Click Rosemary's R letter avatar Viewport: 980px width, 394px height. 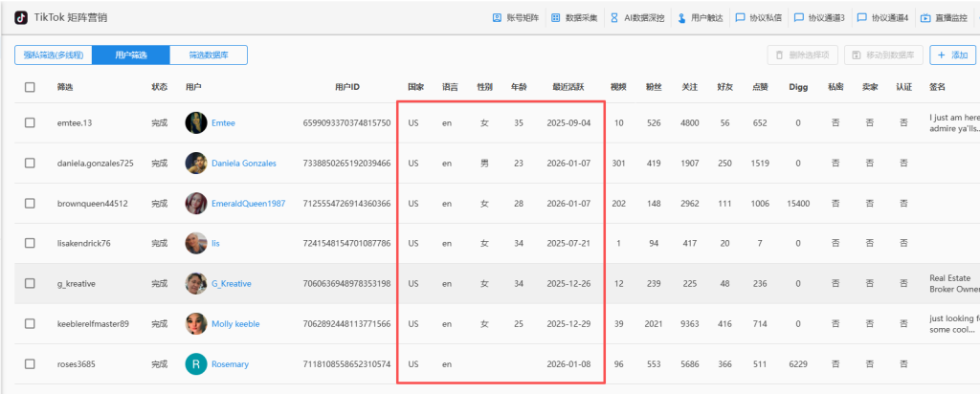(196, 363)
